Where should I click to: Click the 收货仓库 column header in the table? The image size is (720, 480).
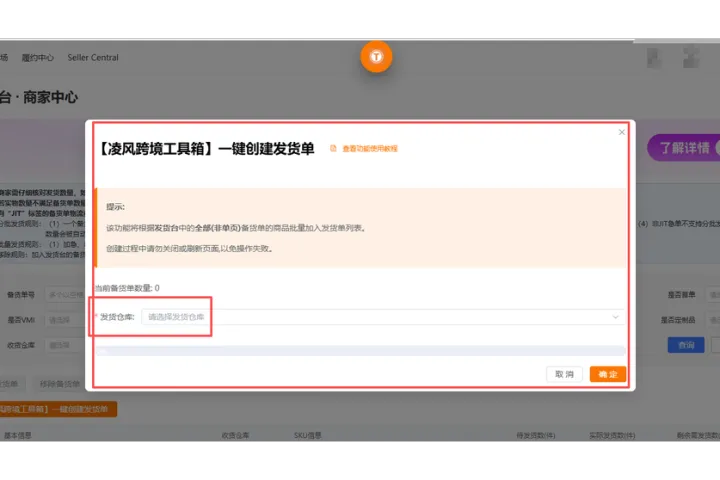235,435
